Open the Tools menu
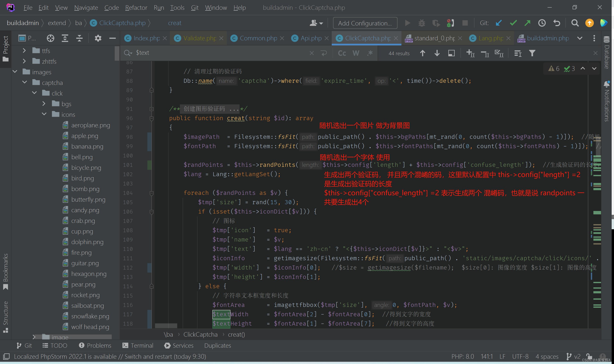The image size is (614, 364). 177,8
